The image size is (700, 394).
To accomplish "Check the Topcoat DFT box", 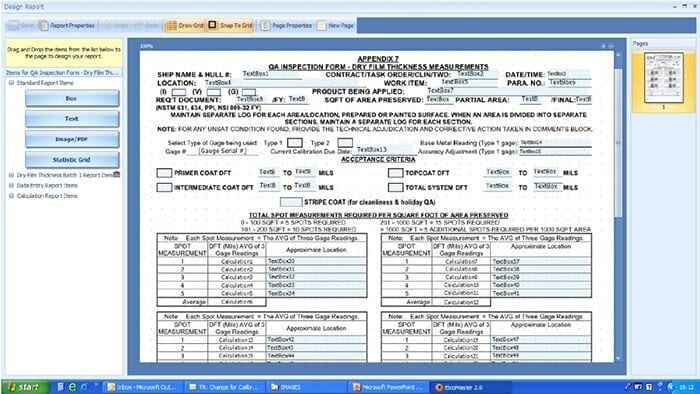I will (396, 173).
